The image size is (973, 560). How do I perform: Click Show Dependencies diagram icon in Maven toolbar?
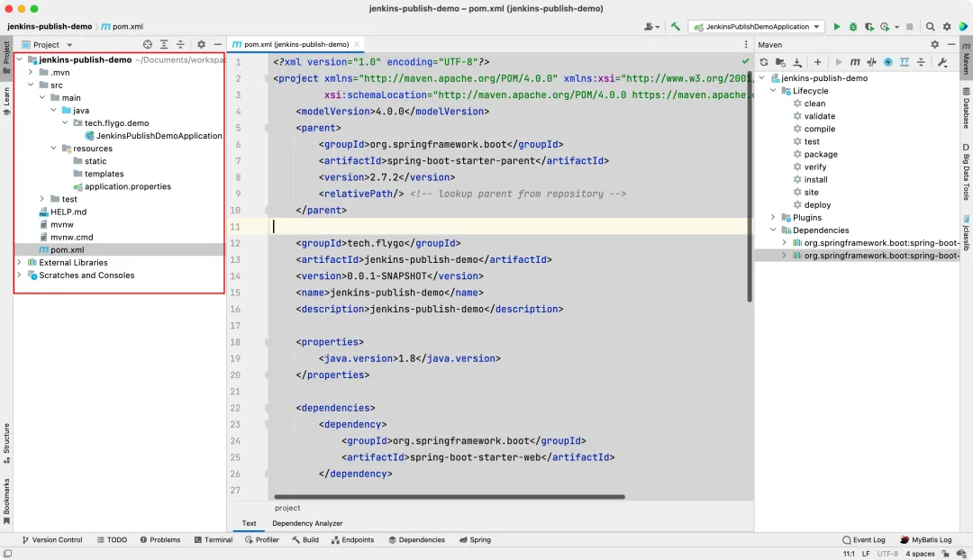coord(905,62)
